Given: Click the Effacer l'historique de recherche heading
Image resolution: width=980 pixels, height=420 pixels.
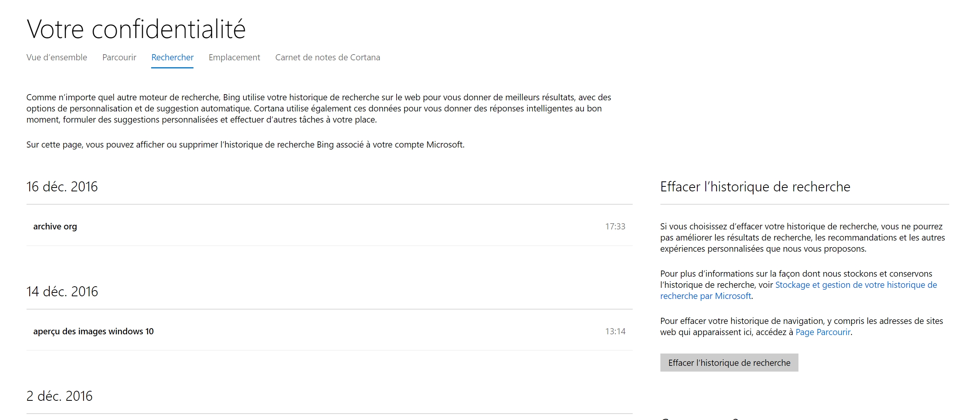Looking at the screenshot, I should coord(755,187).
